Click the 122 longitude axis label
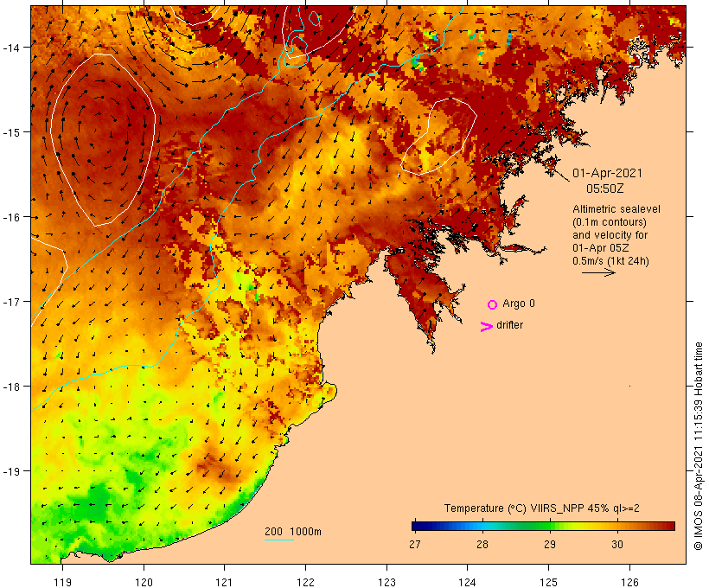This screenshot has height=588, width=709. pyautogui.click(x=305, y=582)
